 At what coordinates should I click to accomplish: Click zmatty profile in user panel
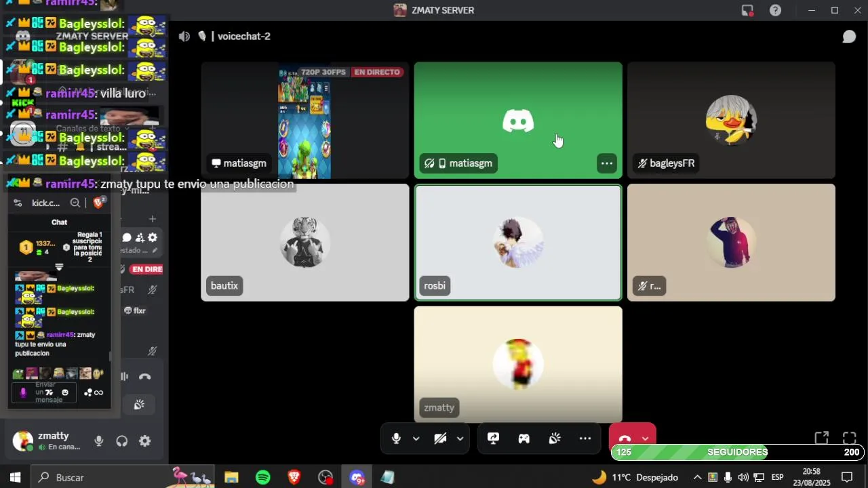click(47, 441)
